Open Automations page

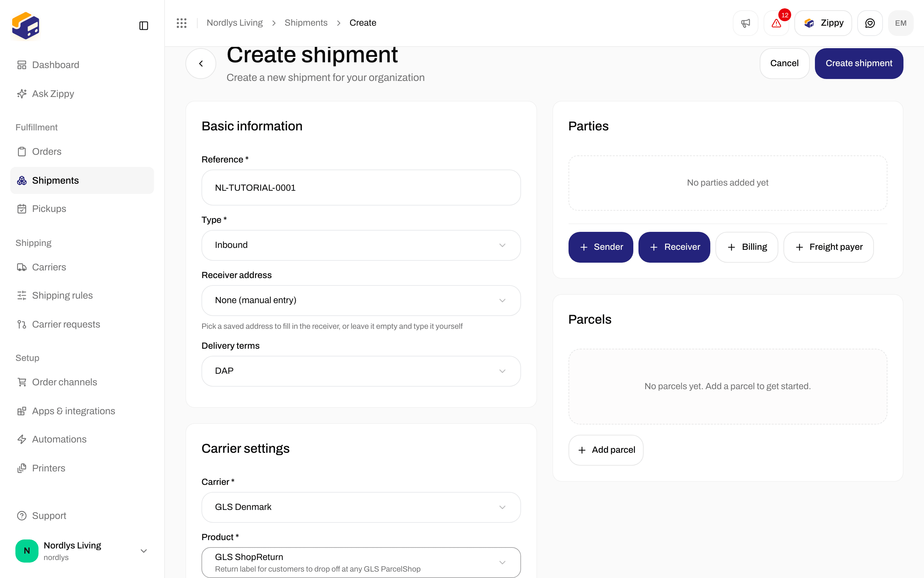point(82,439)
